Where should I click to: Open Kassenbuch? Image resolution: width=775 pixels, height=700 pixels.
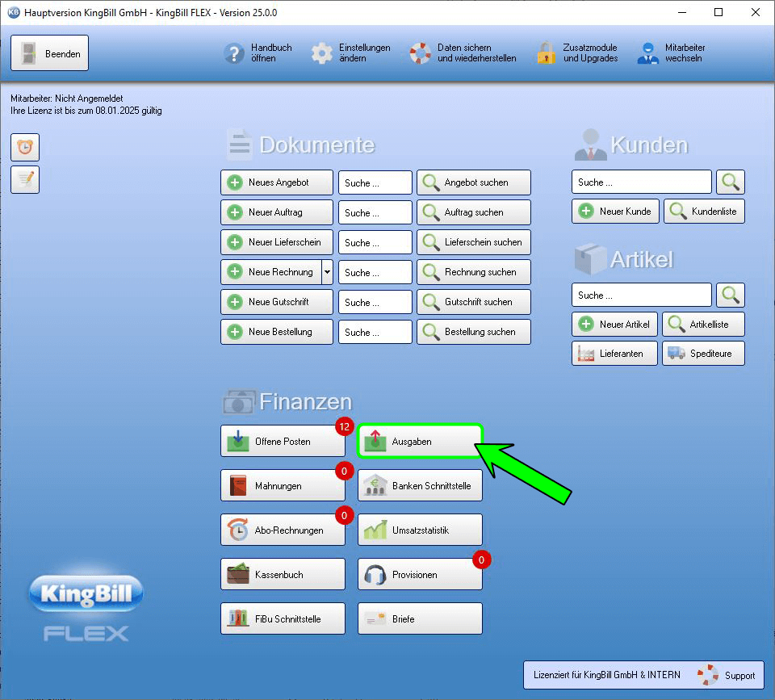(x=283, y=574)
